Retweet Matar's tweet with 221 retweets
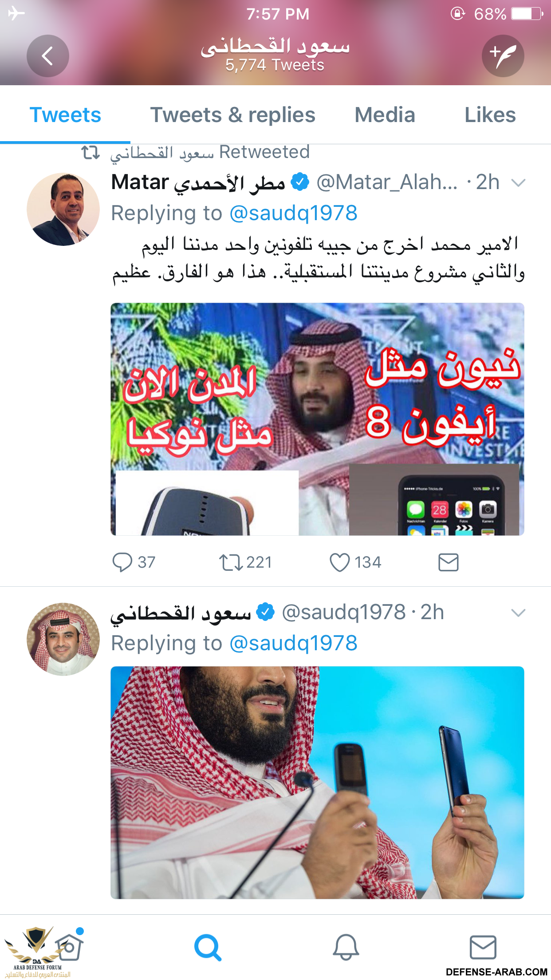The width and height of the screenshot is (551, 980). pyautogui.click(x=231, y=562)
